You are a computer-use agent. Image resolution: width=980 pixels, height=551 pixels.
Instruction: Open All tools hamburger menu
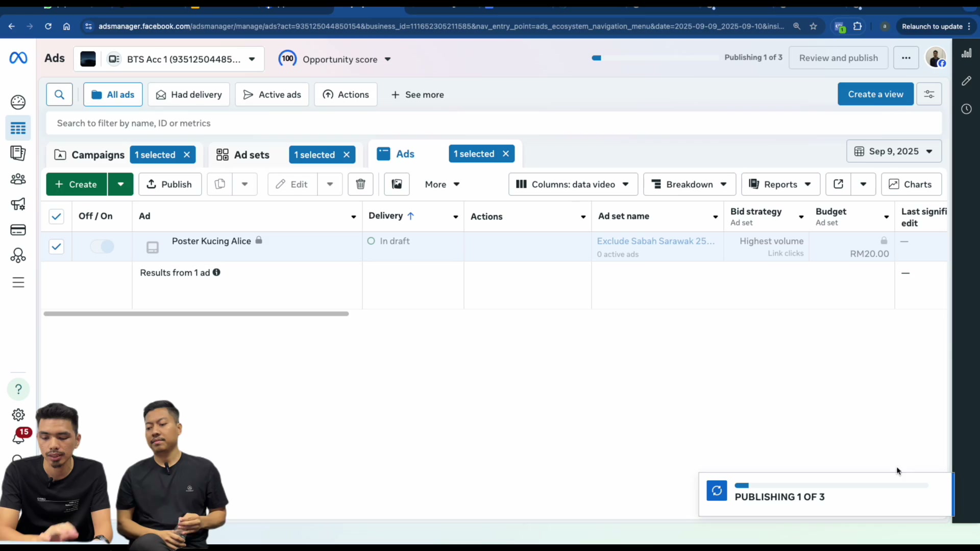click(18, 282)
